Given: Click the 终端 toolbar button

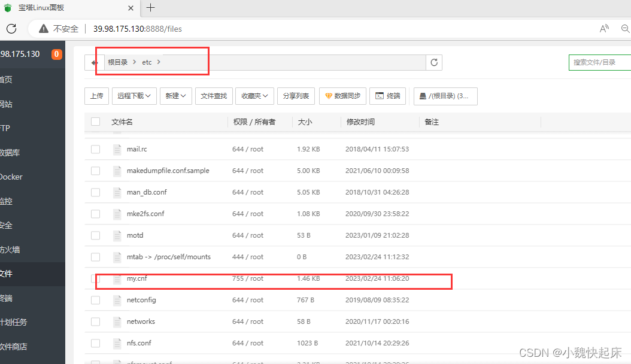Looking at the screenshot, I should tap(388, 96).
